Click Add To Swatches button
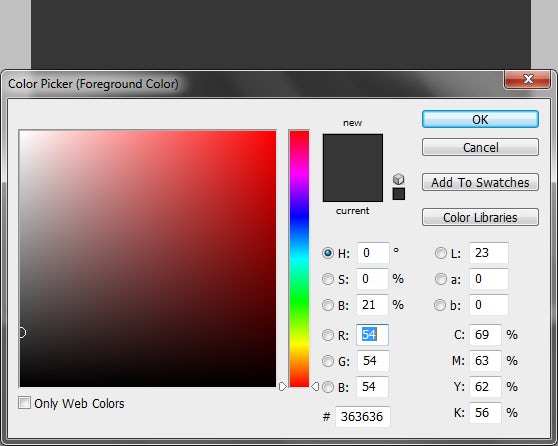558x446 pixels. point(480,182)
